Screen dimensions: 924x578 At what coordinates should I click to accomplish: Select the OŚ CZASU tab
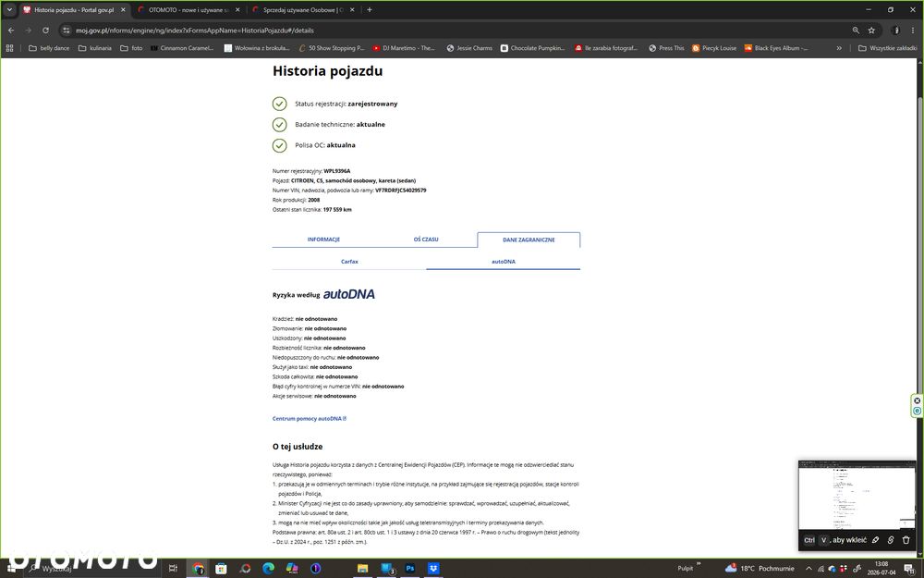[x=425, y=240]
